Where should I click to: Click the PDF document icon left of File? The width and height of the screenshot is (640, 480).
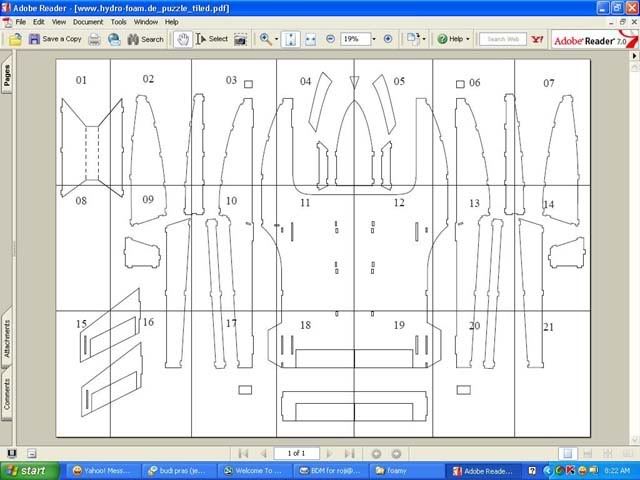click(7, 22)
